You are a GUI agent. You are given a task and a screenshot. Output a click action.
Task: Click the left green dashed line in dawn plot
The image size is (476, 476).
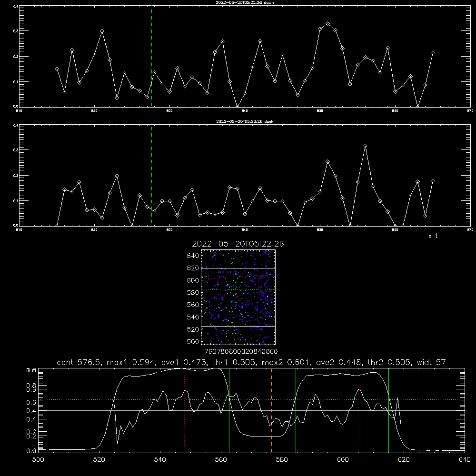pyautogui.click(x=151, y=57)
